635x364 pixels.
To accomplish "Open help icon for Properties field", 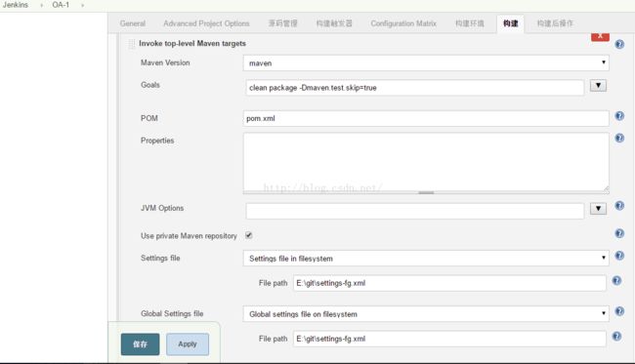I will (619, 138).
